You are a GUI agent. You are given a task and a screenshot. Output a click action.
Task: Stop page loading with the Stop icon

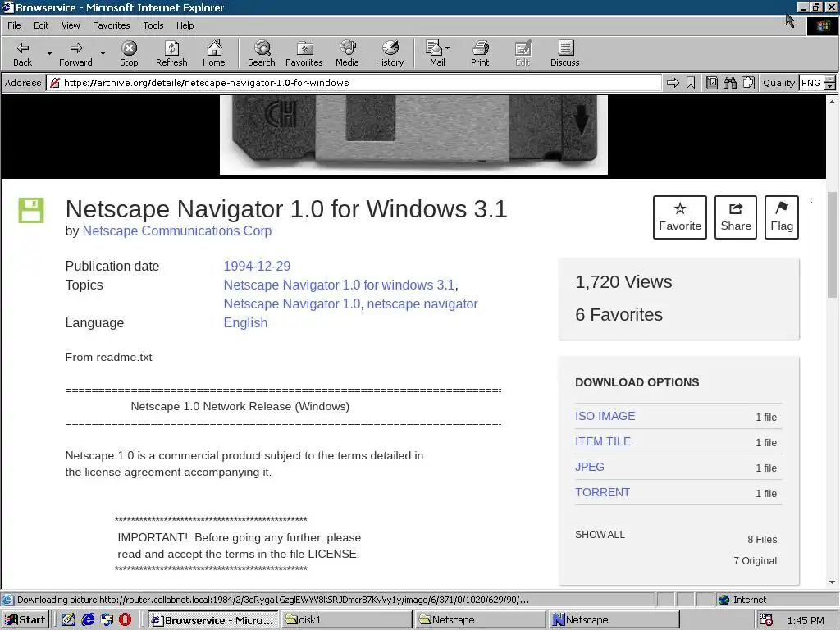tap(129, 53)
